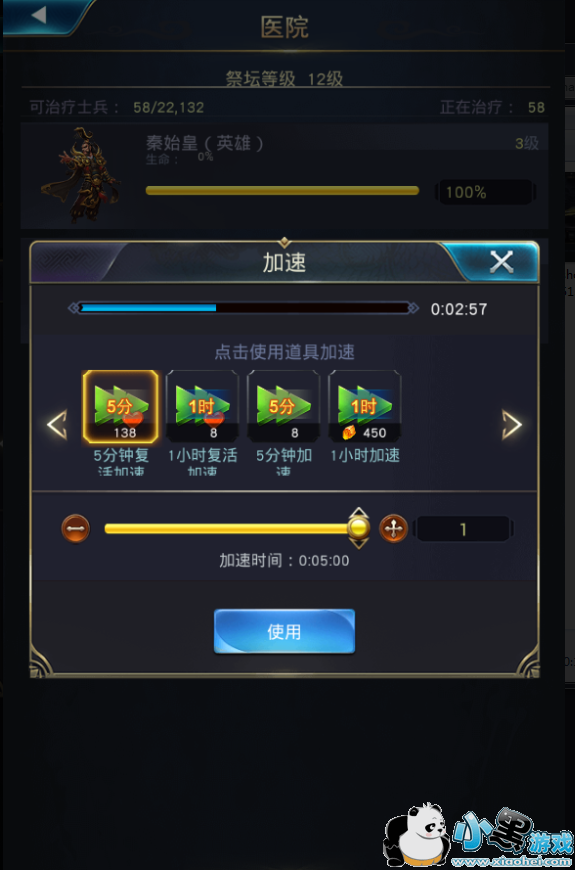Select the 5分钟复活加速 item with 138
Screen dimensions: 575x870
120,407
